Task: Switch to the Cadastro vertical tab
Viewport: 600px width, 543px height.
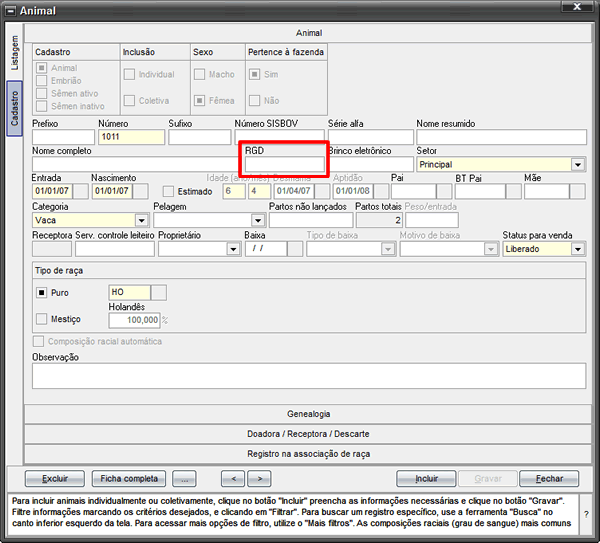Action: pyautogui.click(x=15, y=108)
